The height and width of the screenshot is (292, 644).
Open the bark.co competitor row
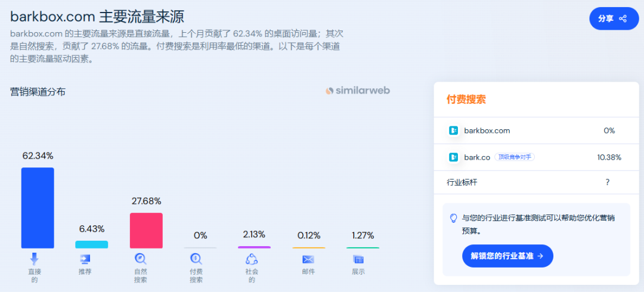coord(537,157)
